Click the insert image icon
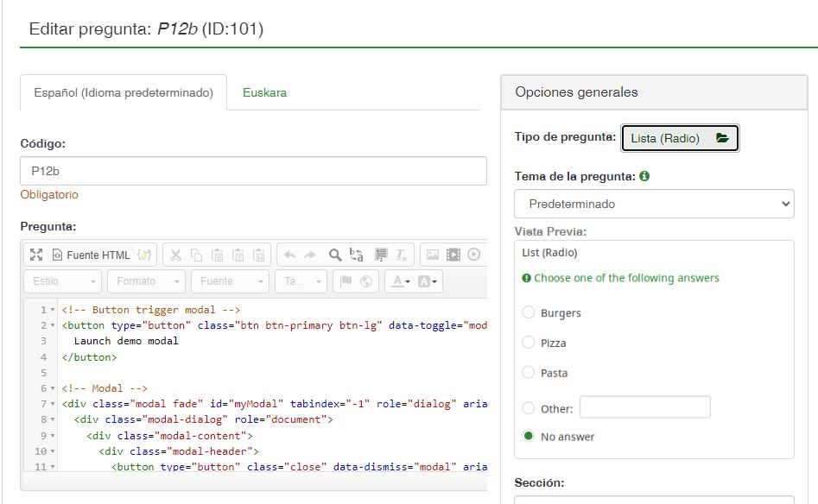This screenshot has width=818, height=504. click(x=432, y=255)
